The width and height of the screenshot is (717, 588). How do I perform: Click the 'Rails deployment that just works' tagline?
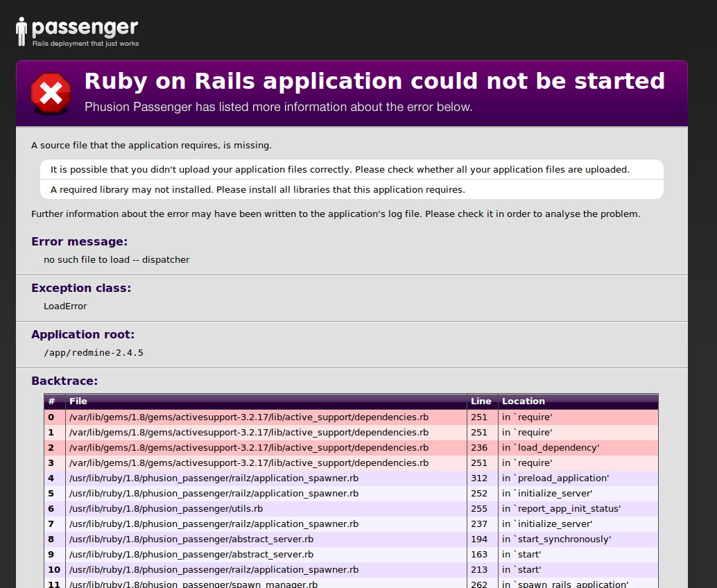(85, 44)
